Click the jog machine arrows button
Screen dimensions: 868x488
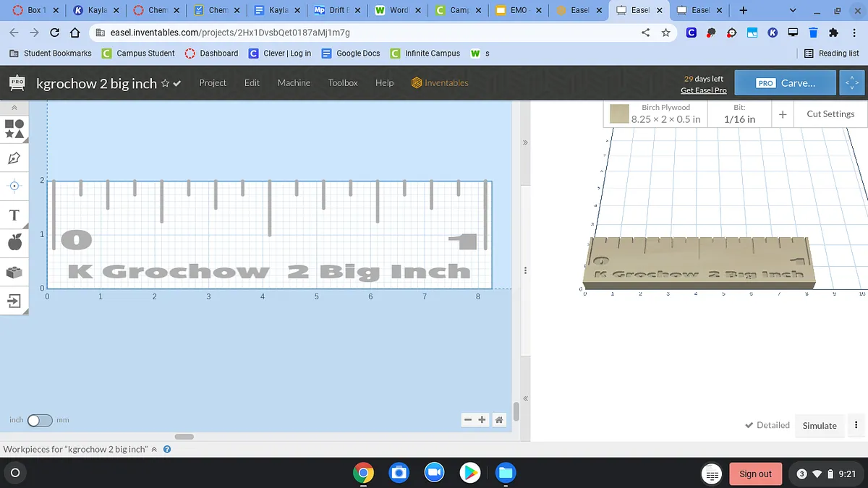pos(853,83)
